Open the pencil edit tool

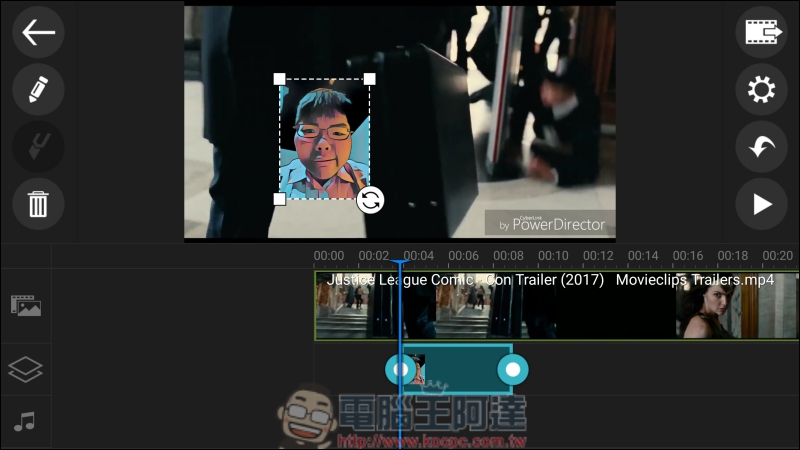point(38,89)
